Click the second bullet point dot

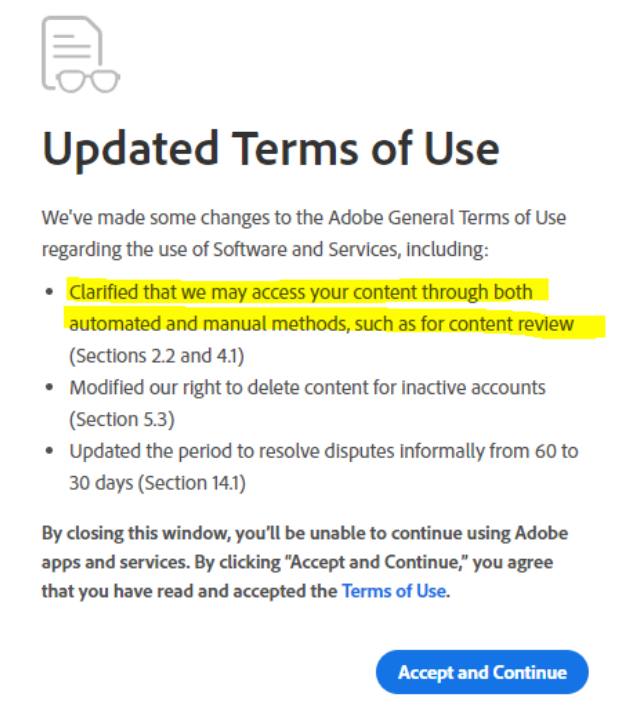pyautogui.click(x=50, y=388)
